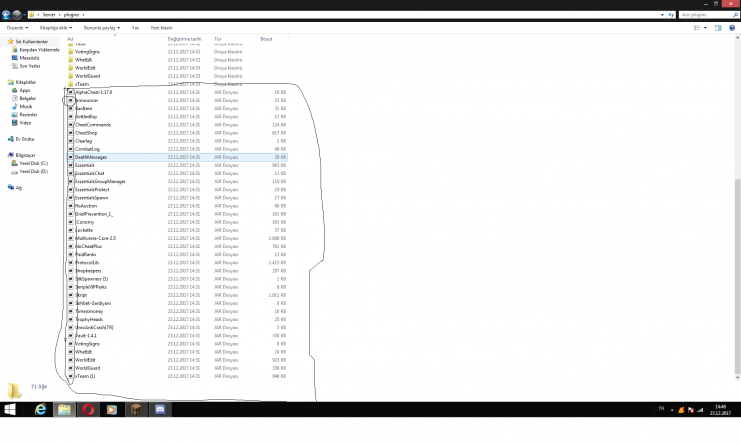Open Help via the blue question icon

pyautogui.click(x=732, y=28)
